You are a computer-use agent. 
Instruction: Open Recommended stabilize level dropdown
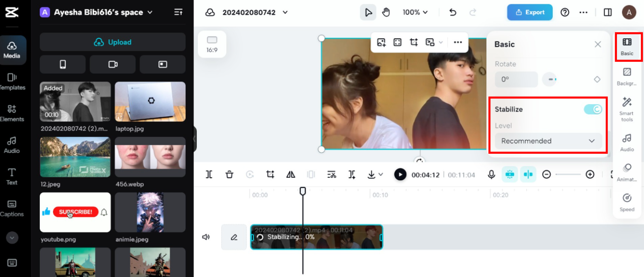(x=548, y=141)
